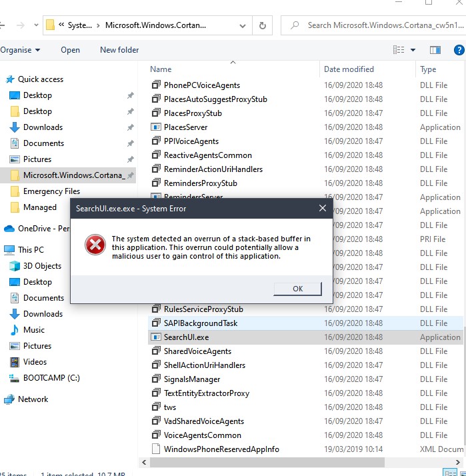Open the first pinned Desktop under Quick access

click(37, 95)
